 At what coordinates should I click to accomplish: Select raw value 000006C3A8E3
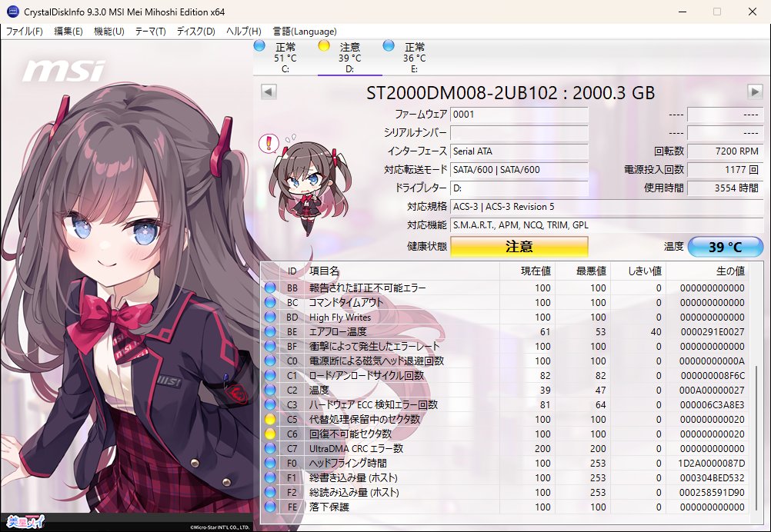[713, 405]
